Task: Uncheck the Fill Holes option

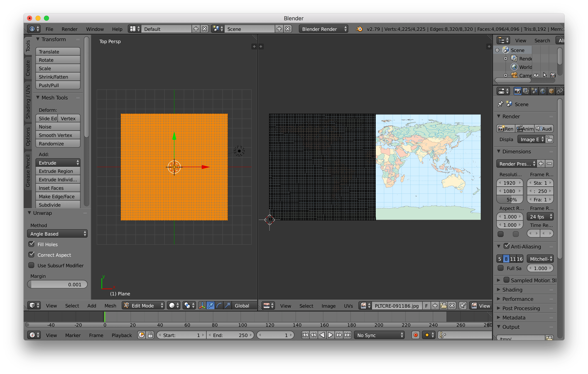Action: (31, 244)
